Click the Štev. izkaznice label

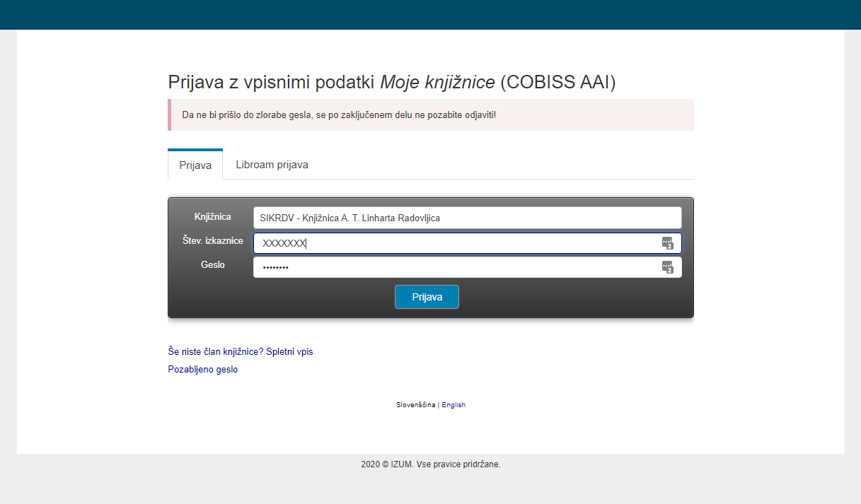point(213,240)
